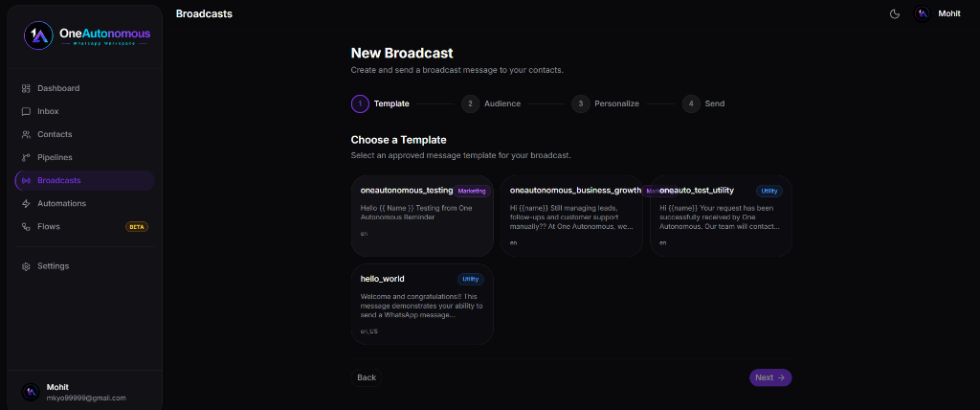The height and width of the screenshot is (410, 980).
Task: Click the BETA badge next to Flows
Action: tap(137, 227)
